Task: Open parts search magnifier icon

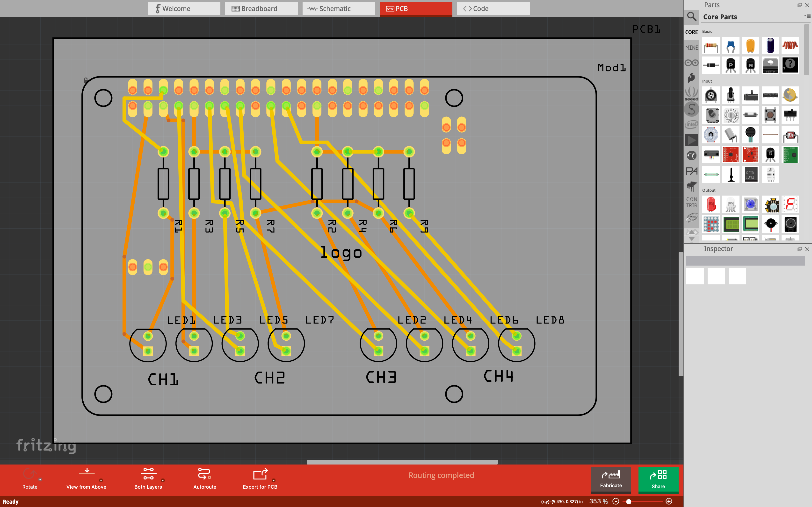Action: tap(692, 16)
